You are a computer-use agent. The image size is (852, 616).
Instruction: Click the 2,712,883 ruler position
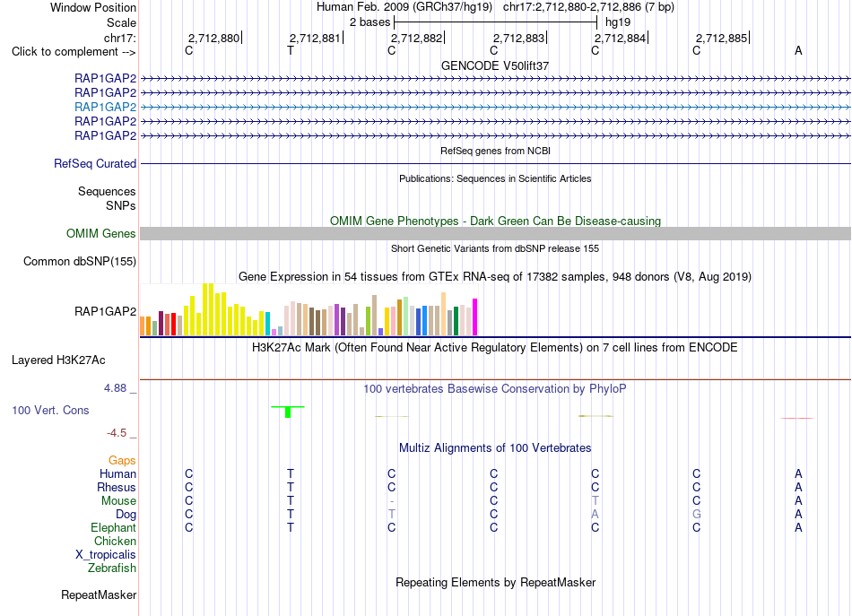pyautogui.click(x=519, y=38)
